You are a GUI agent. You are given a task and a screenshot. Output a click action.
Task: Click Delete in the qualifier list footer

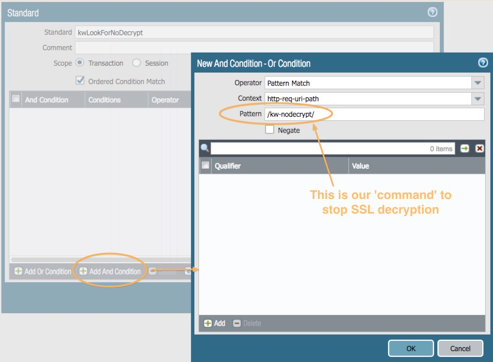click(247, 323)
